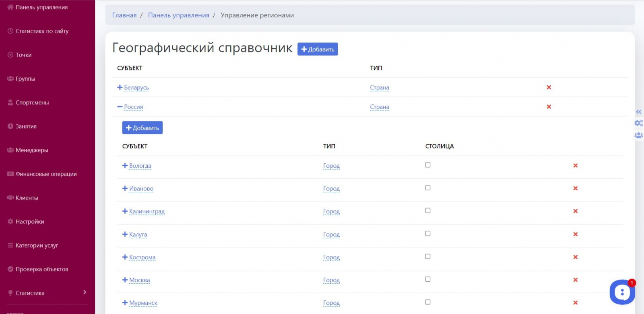
Task: Click Добавить button under Россия
Action: click(x=142, y=128)
